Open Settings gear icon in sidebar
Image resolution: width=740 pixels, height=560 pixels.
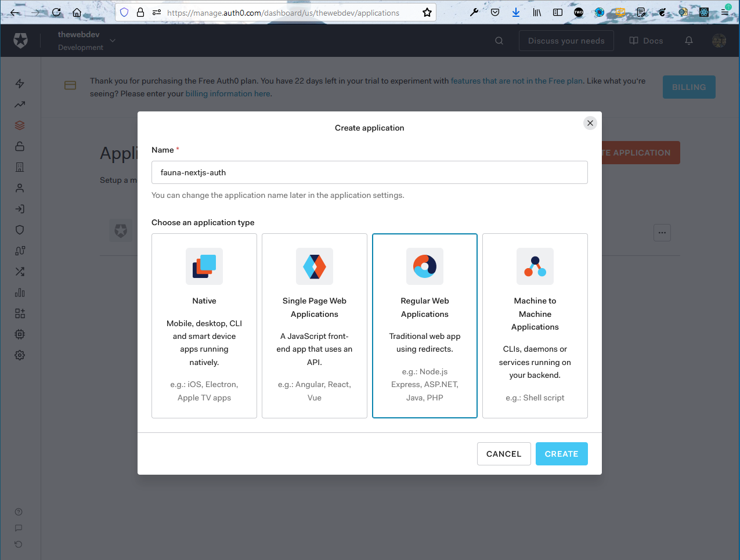coord(20,355)
